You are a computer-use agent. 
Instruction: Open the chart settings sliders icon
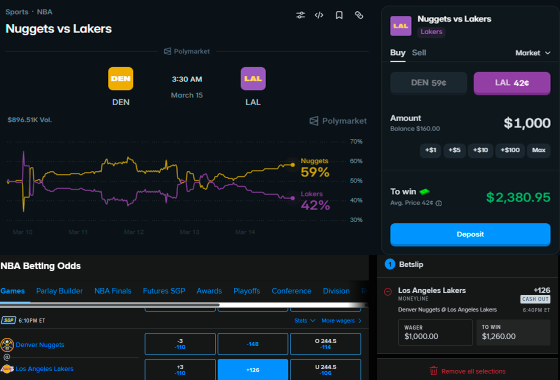tap(300, 15)
